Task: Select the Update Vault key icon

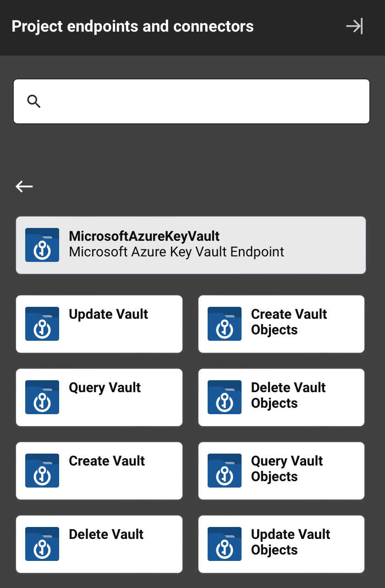Action: 42,324
